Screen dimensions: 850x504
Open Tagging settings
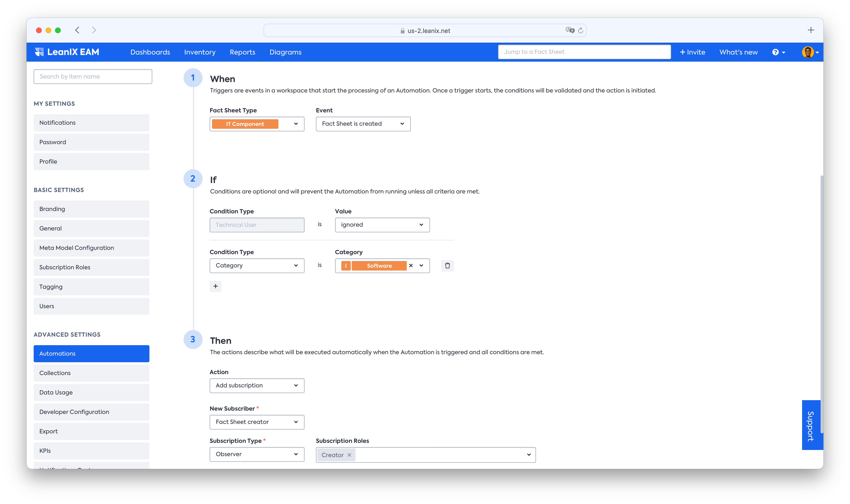tap(91, 287)
